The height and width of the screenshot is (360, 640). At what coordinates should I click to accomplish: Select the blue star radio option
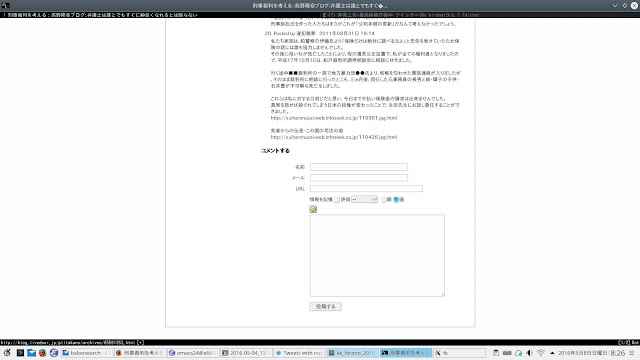click(396, 200)
